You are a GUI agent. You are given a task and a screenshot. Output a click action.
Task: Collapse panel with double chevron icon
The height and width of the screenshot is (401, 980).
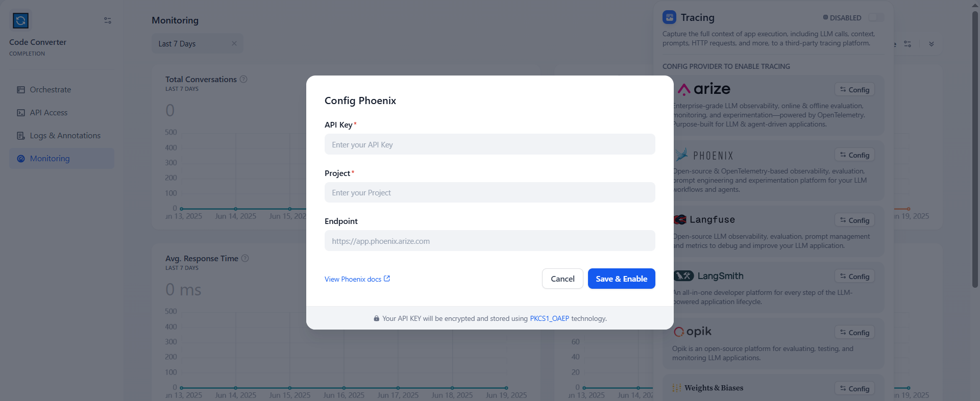pyautogui.click(x=932, y=44)
